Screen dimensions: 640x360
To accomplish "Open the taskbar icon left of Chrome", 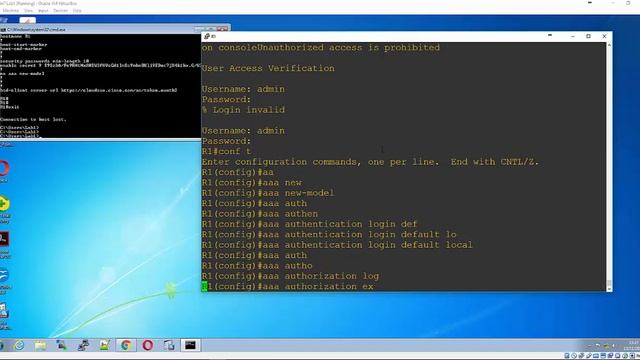I will tap(104, 345).
